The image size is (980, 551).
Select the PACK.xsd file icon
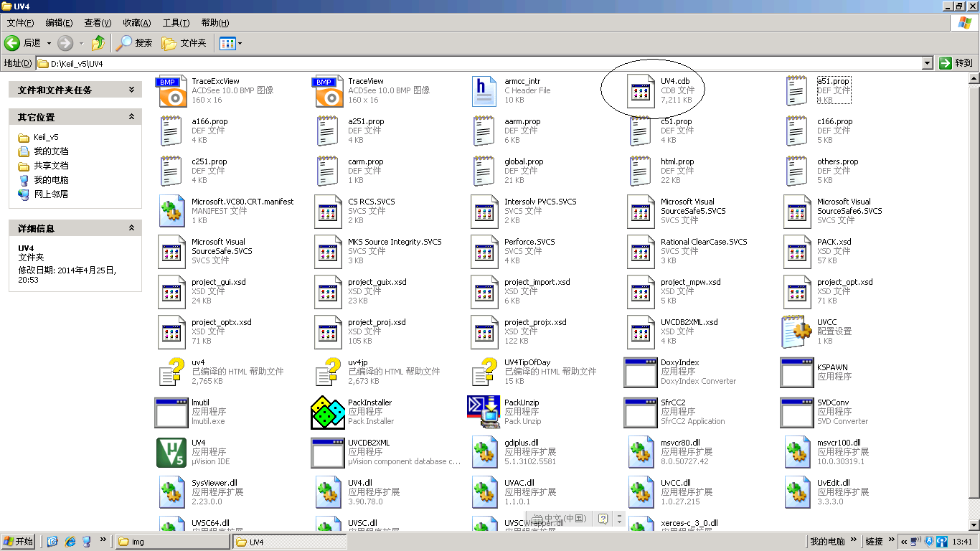click(x=797, y=251)
